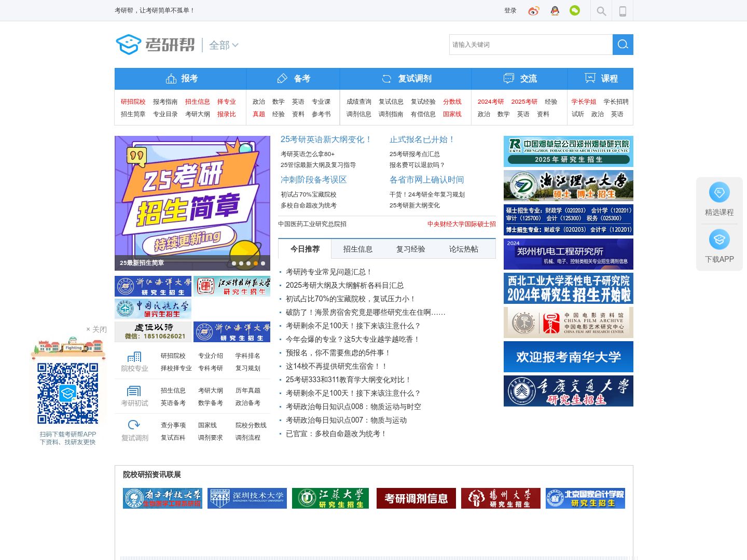
Task: Open 下载APP floating sidebar icon
Action: (720, 240)
